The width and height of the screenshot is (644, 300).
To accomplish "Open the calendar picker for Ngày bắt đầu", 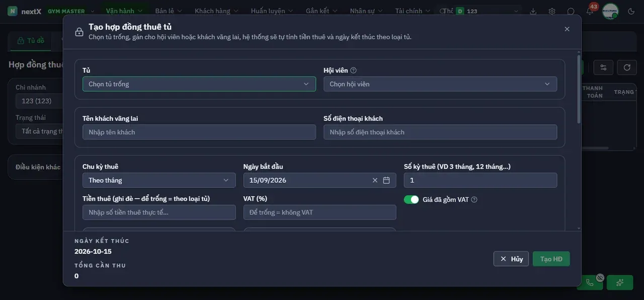I will pos(386,180).
